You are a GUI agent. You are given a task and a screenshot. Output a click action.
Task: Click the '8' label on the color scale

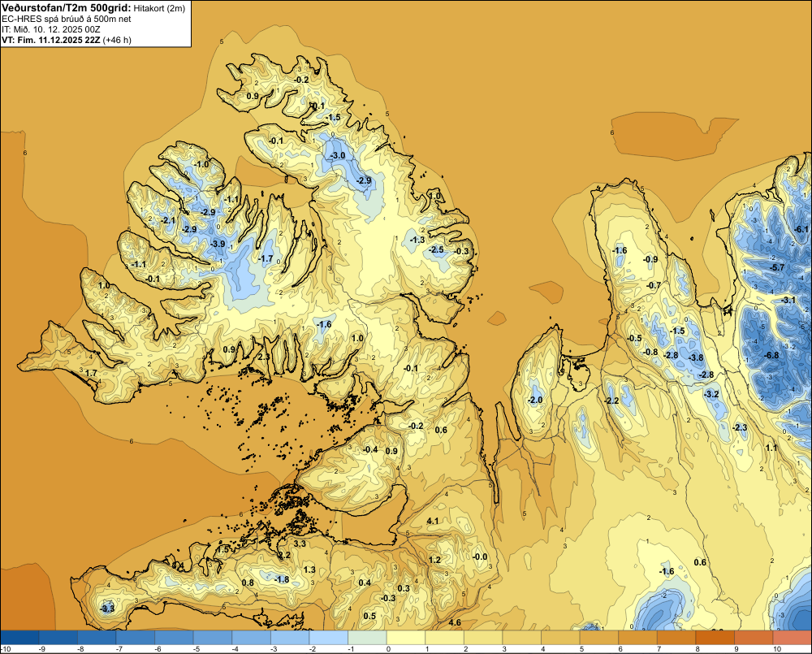698,649
